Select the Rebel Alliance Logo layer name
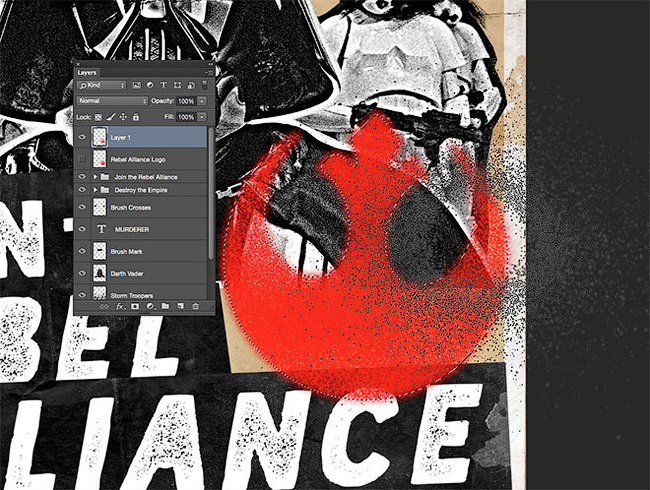 click(138, 160)
